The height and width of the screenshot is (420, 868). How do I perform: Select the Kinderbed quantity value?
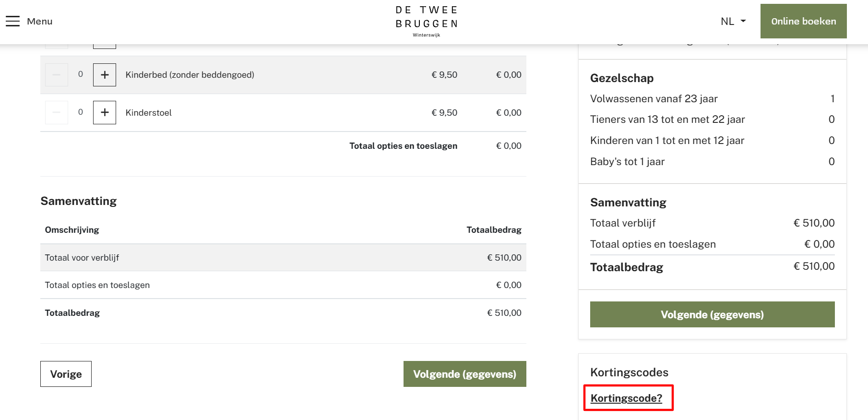[x=81, y=74]
